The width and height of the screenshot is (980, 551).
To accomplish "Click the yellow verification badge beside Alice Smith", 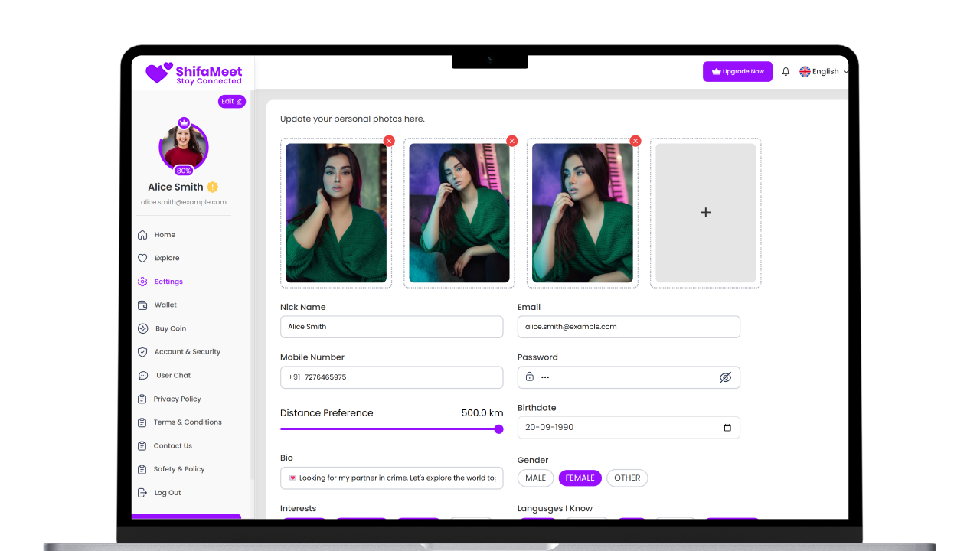I will [x=213, y=187].
